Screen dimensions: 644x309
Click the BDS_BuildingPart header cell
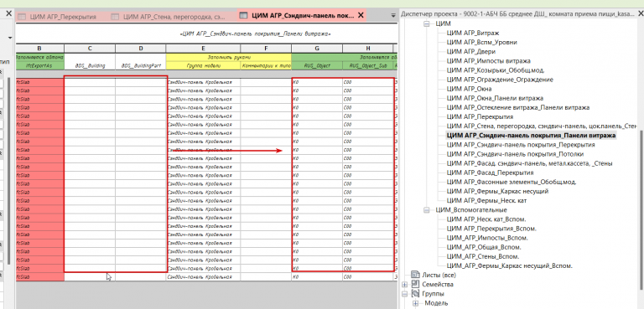pyautogui.click(x=141, y=65)
